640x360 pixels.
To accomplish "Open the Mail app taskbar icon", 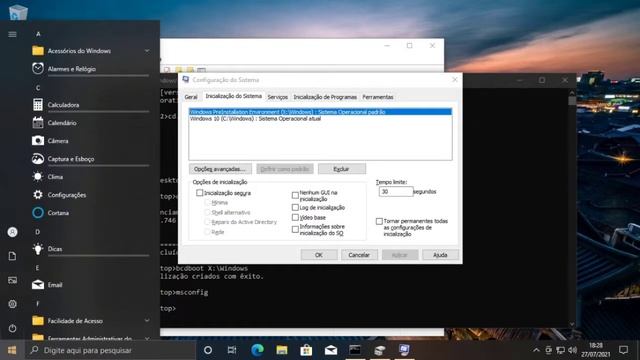I will [x=331, y=350].
